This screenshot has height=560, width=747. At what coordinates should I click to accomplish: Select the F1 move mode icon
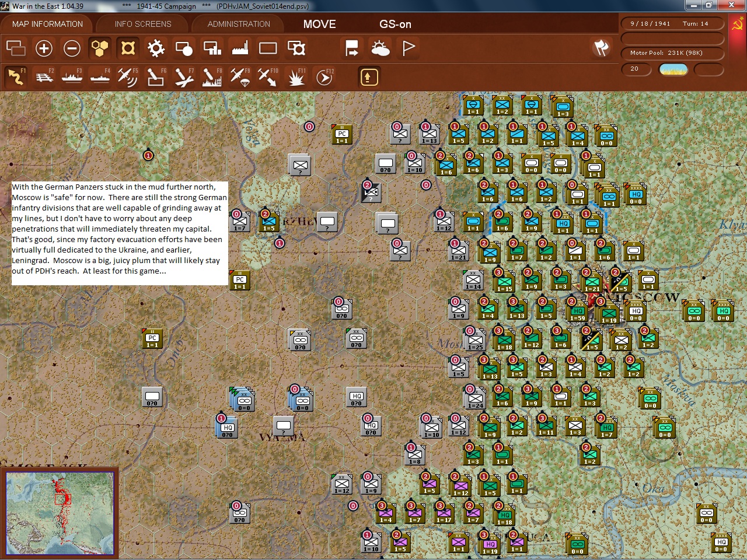pyautogui.click(x=16, y=77)
